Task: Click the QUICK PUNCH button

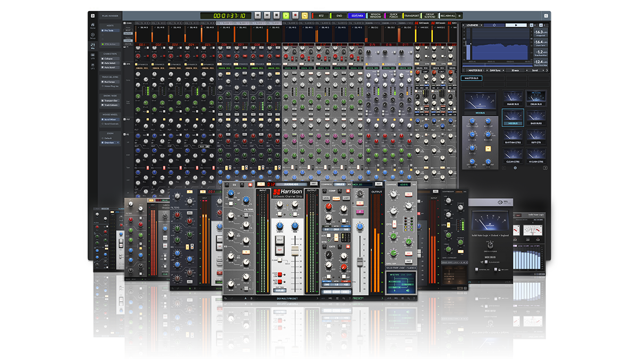Action: [x=393, y=16]
